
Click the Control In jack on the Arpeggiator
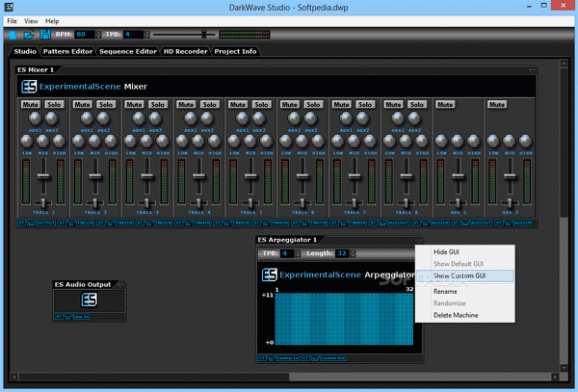click(x=278, y=358)
